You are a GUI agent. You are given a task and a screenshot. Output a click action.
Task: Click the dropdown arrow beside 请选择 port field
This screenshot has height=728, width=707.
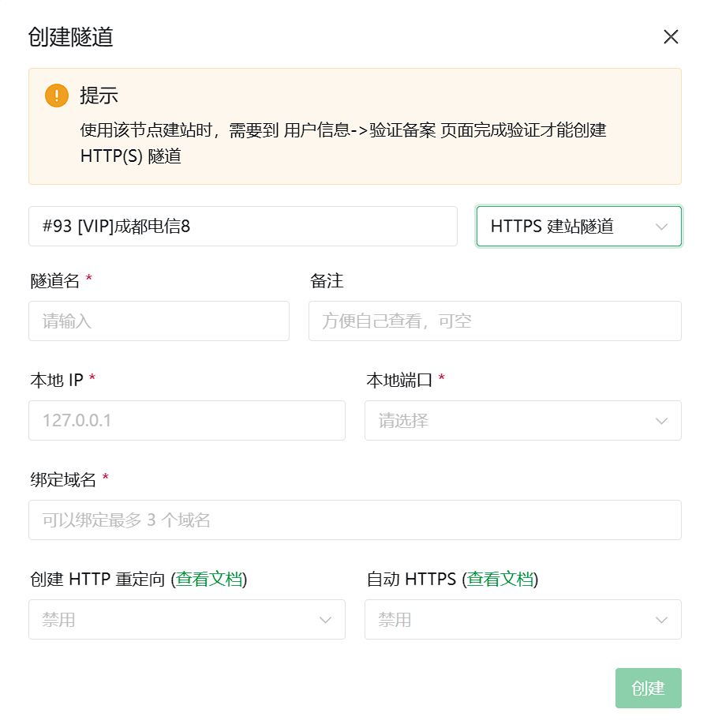click(662, 421)
